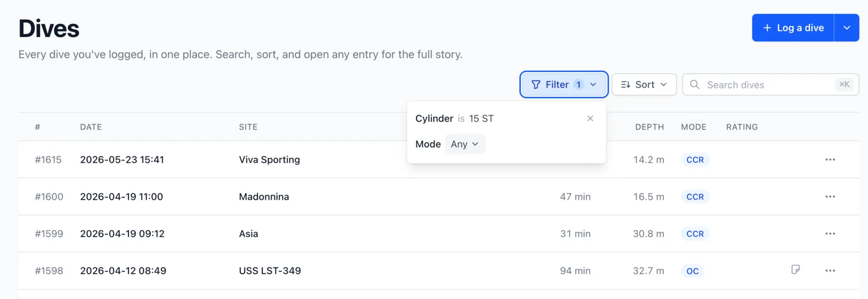Click the CCR badge on Madonnina row

(x=695, y=196)
